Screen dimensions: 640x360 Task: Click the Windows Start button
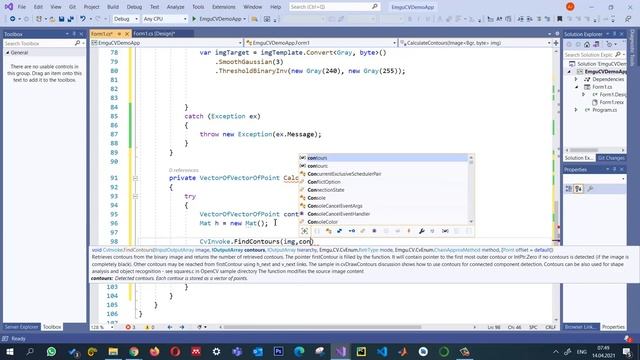point(9,351)
